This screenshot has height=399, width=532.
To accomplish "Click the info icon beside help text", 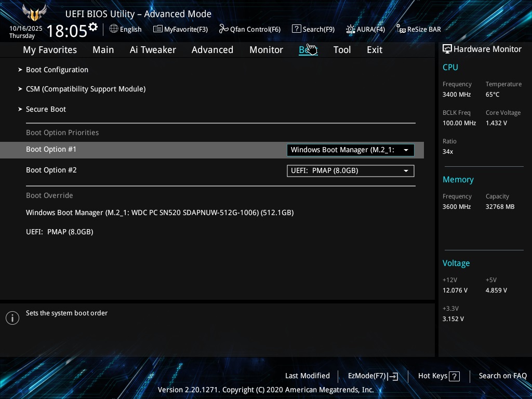I will point(12,318).
